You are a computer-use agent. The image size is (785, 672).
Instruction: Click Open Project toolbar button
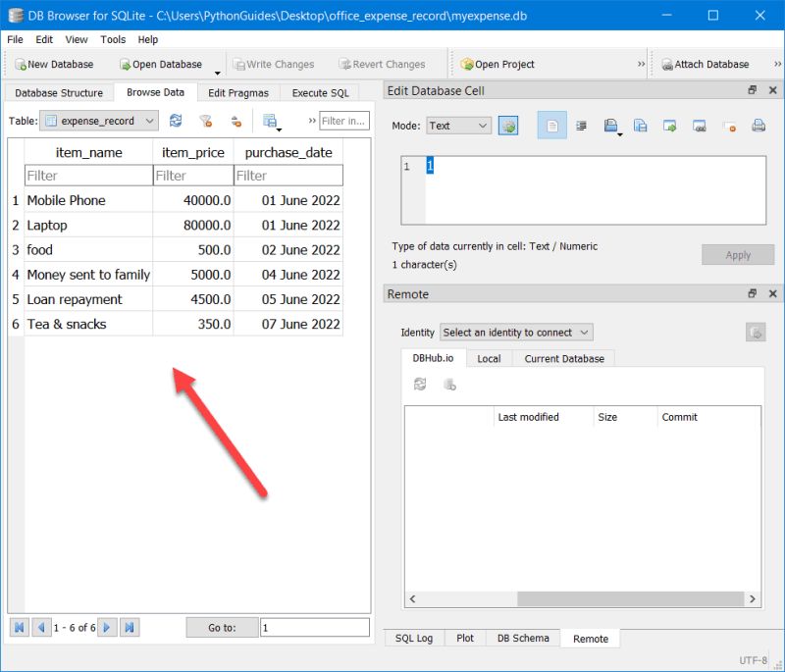click(x=497, y=64)
